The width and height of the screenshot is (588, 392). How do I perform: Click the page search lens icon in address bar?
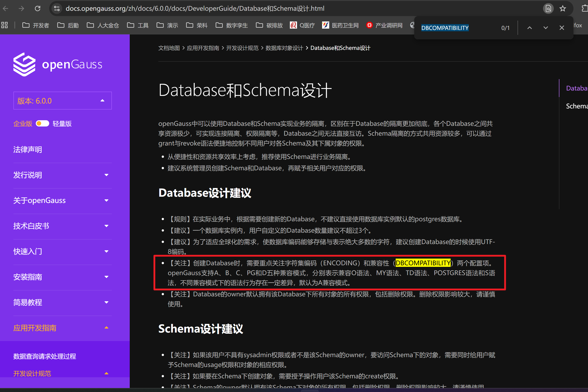click(x=548, y=8)
